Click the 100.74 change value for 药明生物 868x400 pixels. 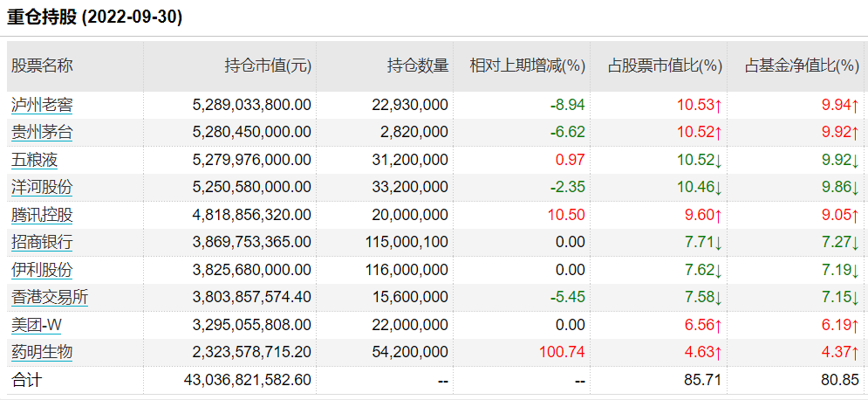point(563,353)
